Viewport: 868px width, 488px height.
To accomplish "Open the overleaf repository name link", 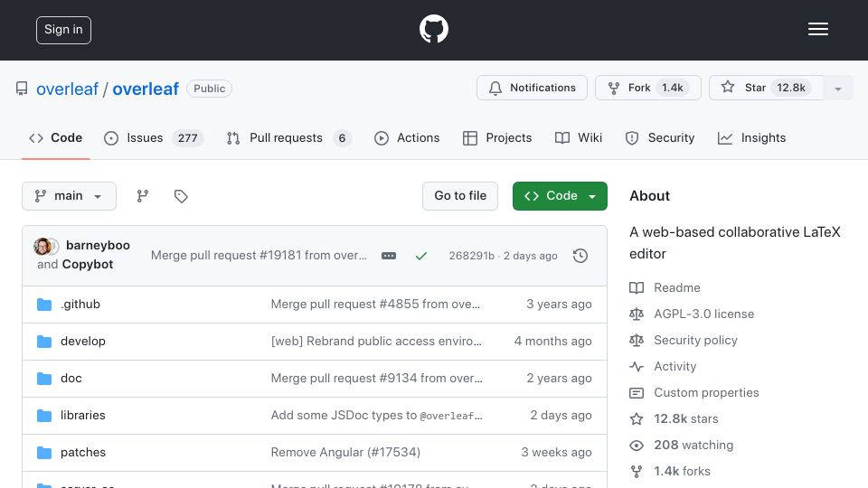I will 146,89.
